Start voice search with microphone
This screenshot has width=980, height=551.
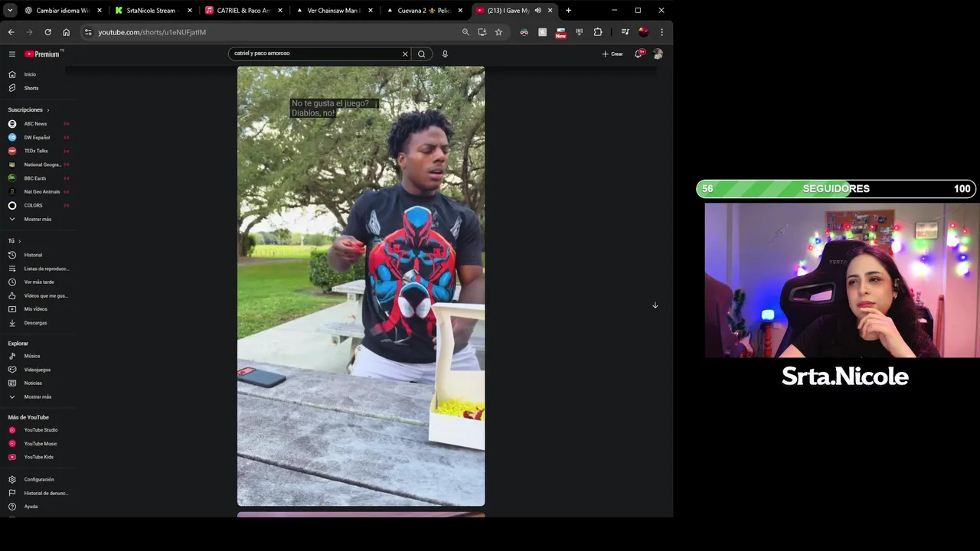pyautogui.click(x=445, y=54)
